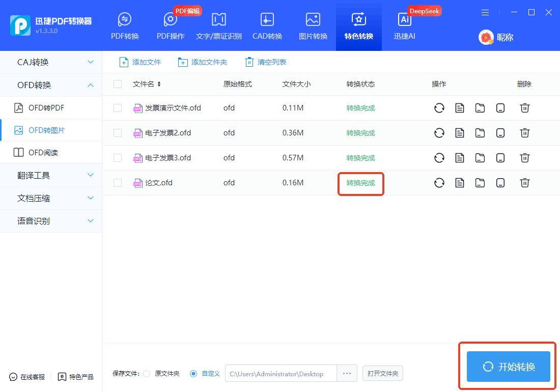The height and width of the screenshot is (392, 560).
Task: Switch to the CAD转换 tab
Action: coord(267,25)
